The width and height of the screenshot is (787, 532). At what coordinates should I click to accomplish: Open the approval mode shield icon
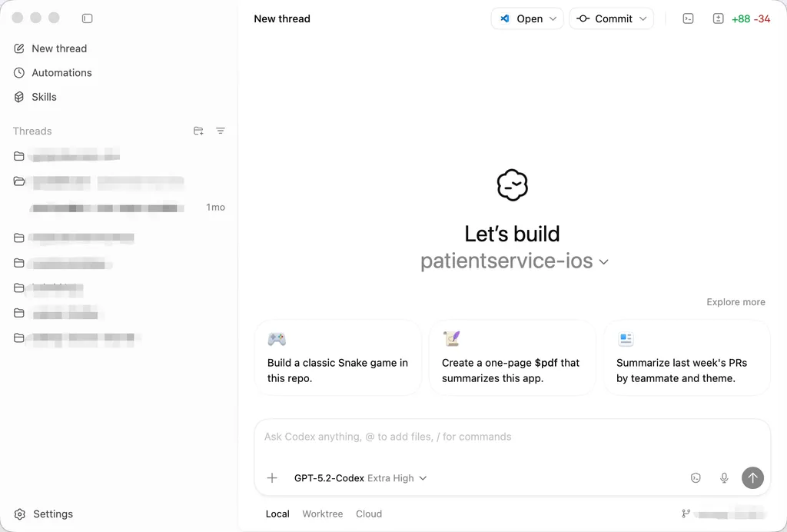[695, 477]
